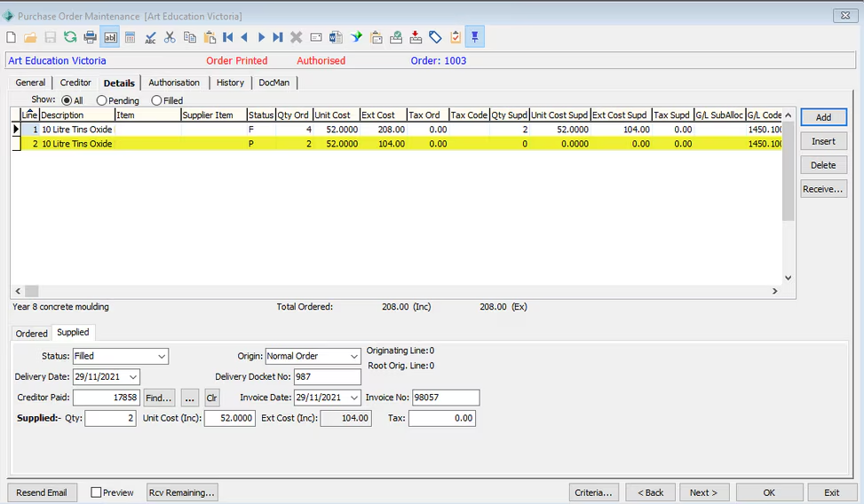Click the Receive... button

pyautogui.click(x=823, y=189)
